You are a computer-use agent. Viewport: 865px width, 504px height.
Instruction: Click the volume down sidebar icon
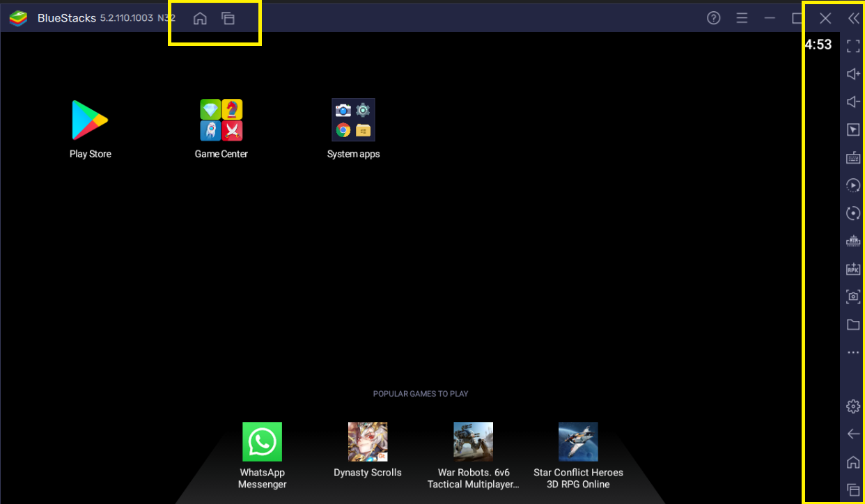coord(852,102)
